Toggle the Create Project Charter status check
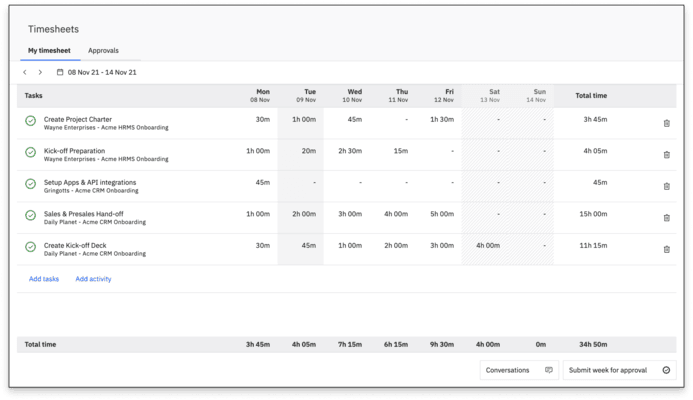 click(x=30, y=121)
